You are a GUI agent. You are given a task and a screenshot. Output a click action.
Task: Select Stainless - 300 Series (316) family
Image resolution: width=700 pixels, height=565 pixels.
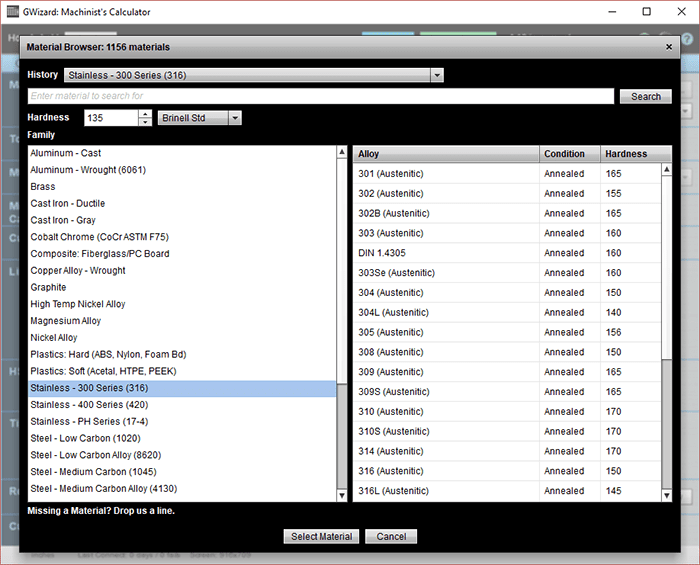[182, 388]
